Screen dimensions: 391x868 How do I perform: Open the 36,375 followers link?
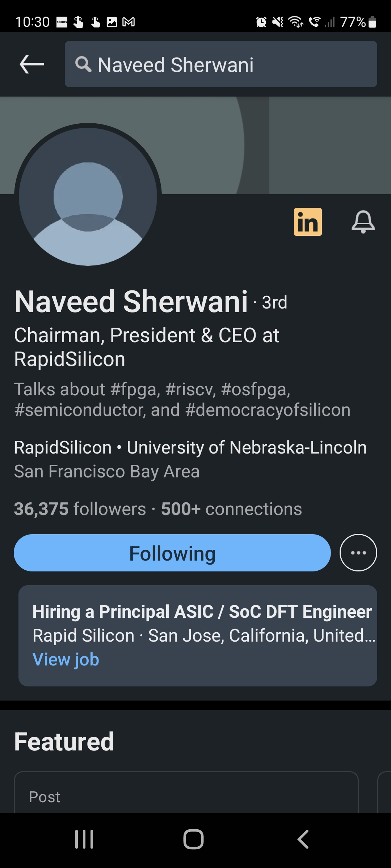click(80, 509)
